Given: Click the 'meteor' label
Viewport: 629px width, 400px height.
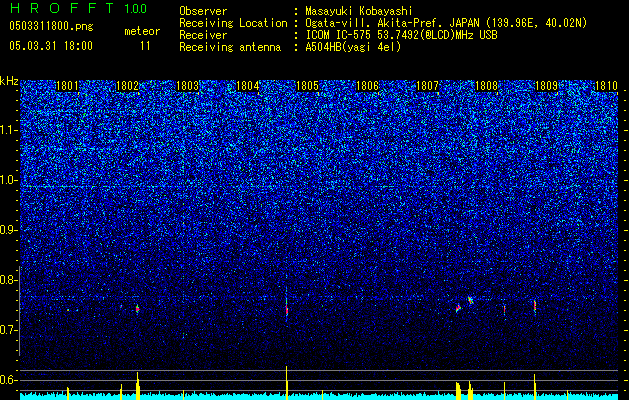Looking at the screenshot, I should [x=142, y=31].
